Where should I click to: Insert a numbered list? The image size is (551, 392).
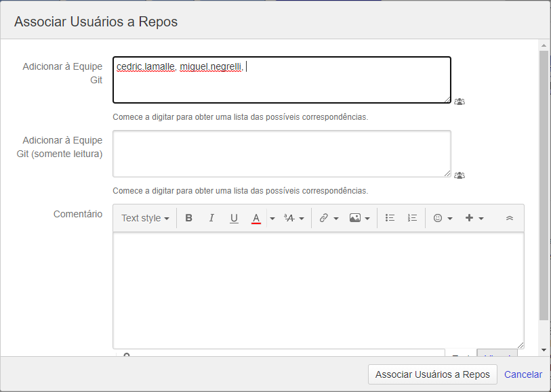(412, 218)
